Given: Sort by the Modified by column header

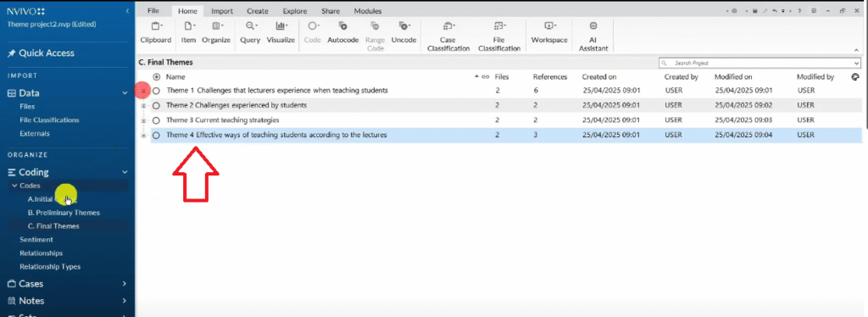Looking at the screenshot, I should 815,77.
